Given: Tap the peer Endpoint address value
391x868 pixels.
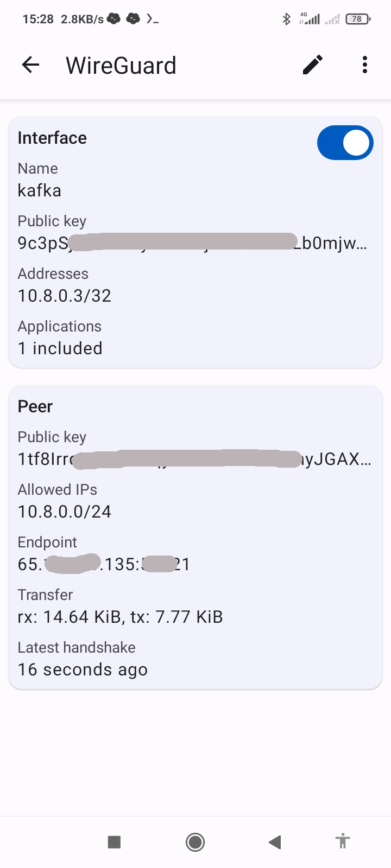Looking at the screenshot, I should click(x=104, y=564).
